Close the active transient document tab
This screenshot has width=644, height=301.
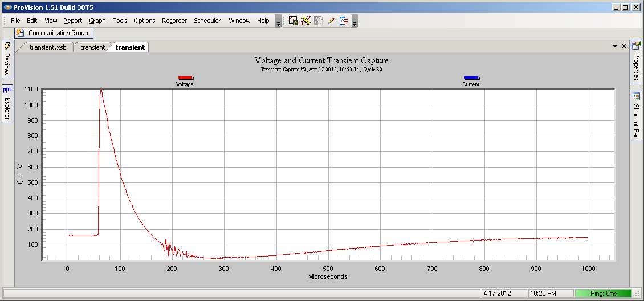click(624, 46)
